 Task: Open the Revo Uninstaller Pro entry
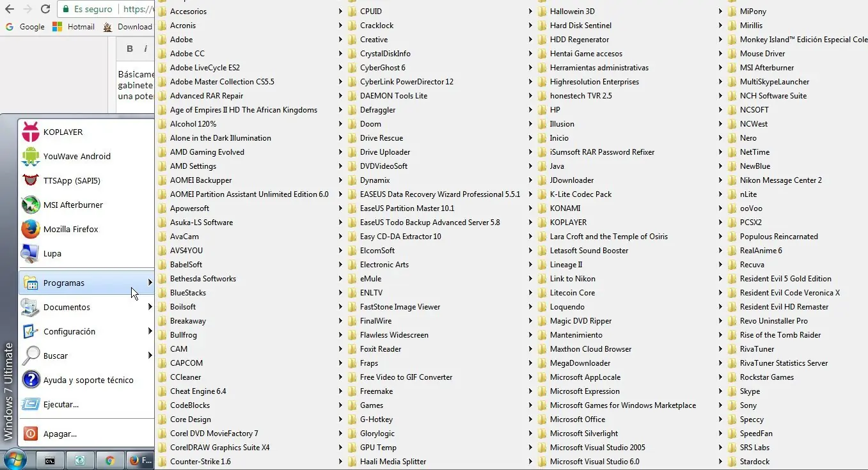coord(797,321)
